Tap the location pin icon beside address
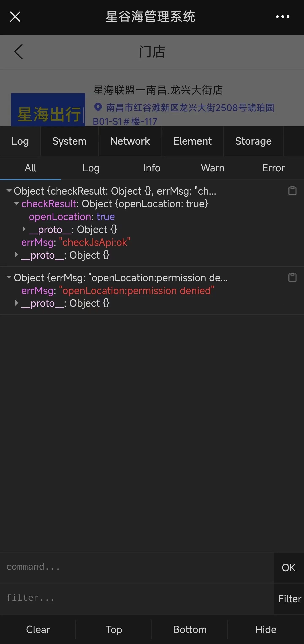The width and height of the screenshot is (304, 644). [x=98, y=108]
